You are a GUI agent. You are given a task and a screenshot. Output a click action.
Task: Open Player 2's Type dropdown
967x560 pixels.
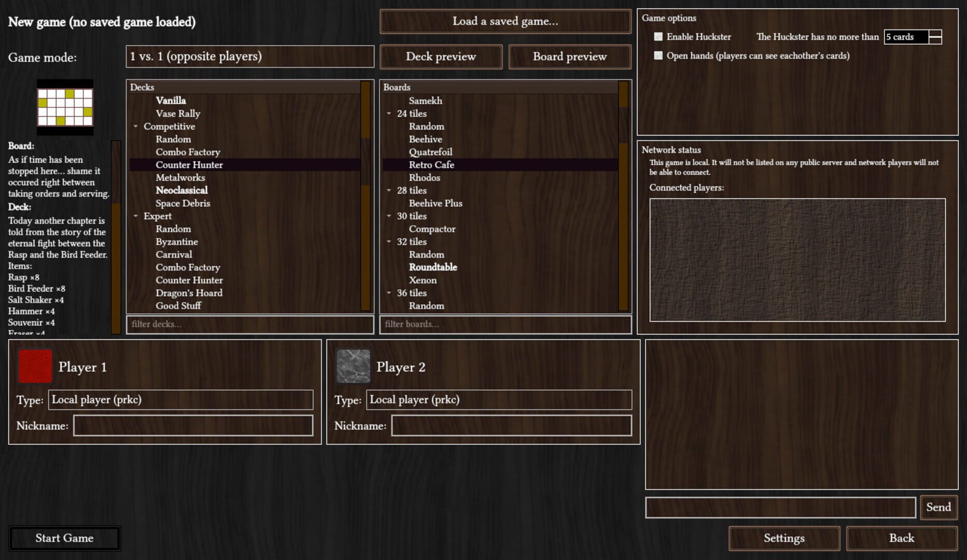click(499, 400)
